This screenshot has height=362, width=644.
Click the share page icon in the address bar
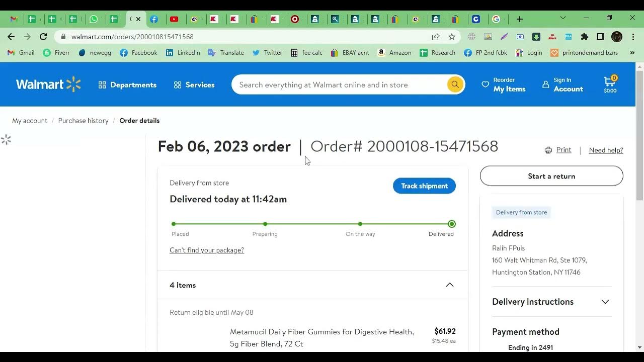436,37
